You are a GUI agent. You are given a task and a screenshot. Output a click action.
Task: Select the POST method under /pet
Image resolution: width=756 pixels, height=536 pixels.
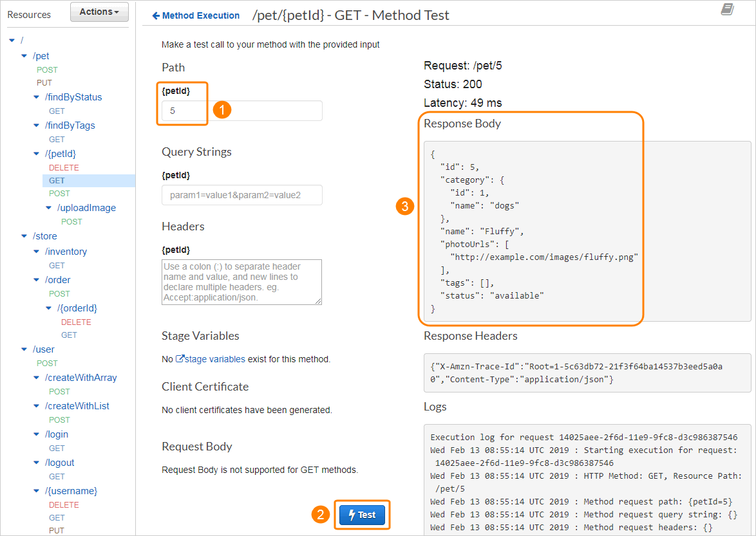click(47, 69)
